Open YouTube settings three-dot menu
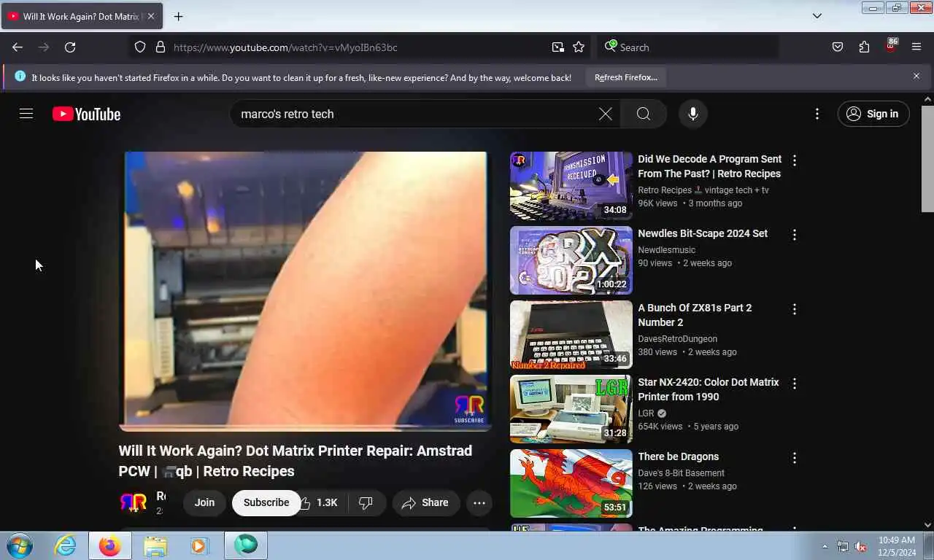The image size is (934, 560). tap(817, 114)
